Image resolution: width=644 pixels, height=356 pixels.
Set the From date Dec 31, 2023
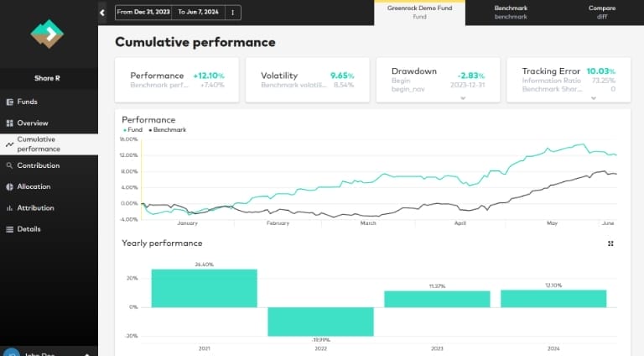tap(144, 13)
